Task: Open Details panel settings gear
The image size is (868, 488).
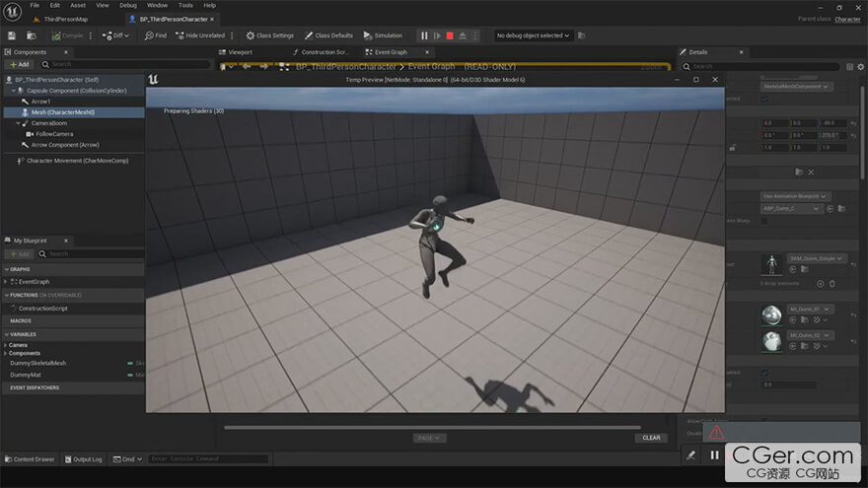Action: pos(861,67)
